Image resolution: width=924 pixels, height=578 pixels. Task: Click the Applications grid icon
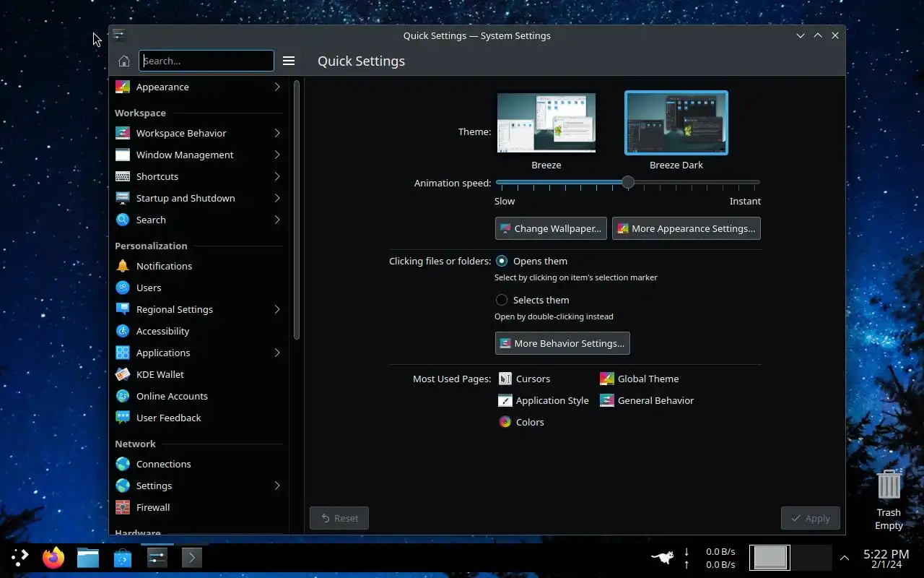[x=123, y=353]
